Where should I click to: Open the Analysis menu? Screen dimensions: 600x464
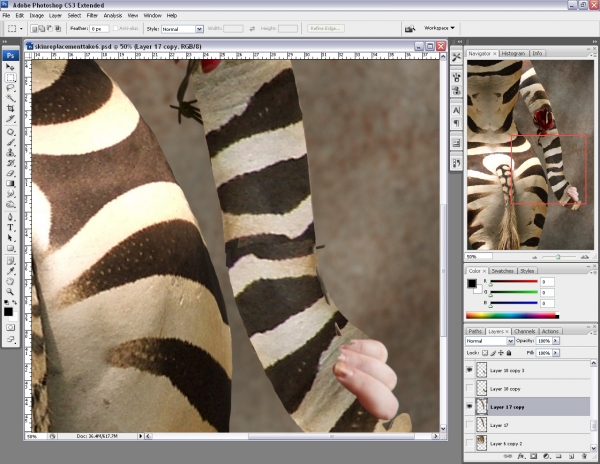(x=113, y=16)
